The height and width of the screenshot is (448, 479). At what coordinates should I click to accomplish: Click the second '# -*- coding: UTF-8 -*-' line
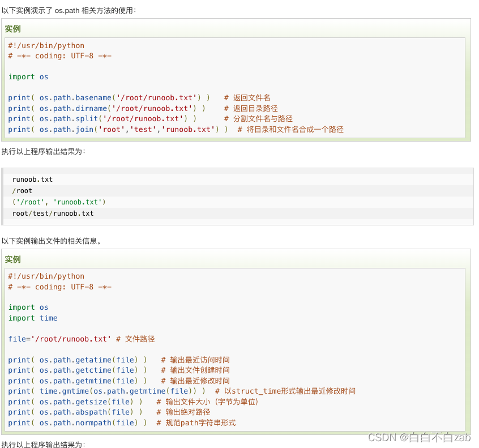(60, 287)
